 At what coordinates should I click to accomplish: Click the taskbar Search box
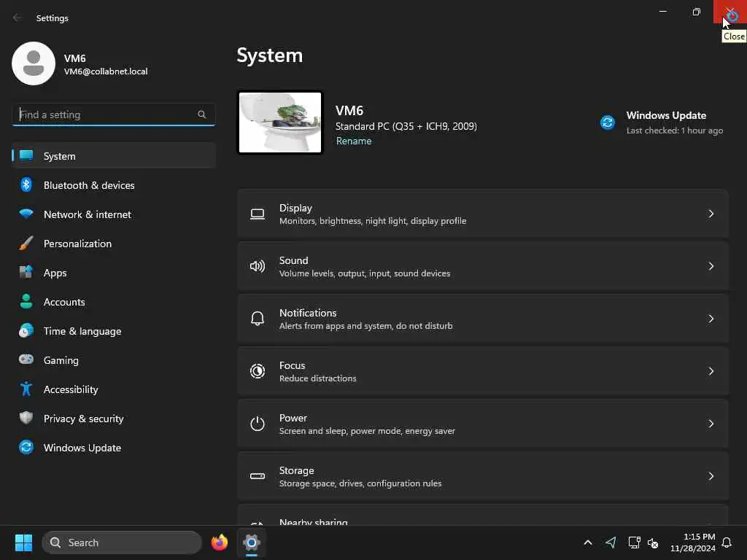point(122,542)
